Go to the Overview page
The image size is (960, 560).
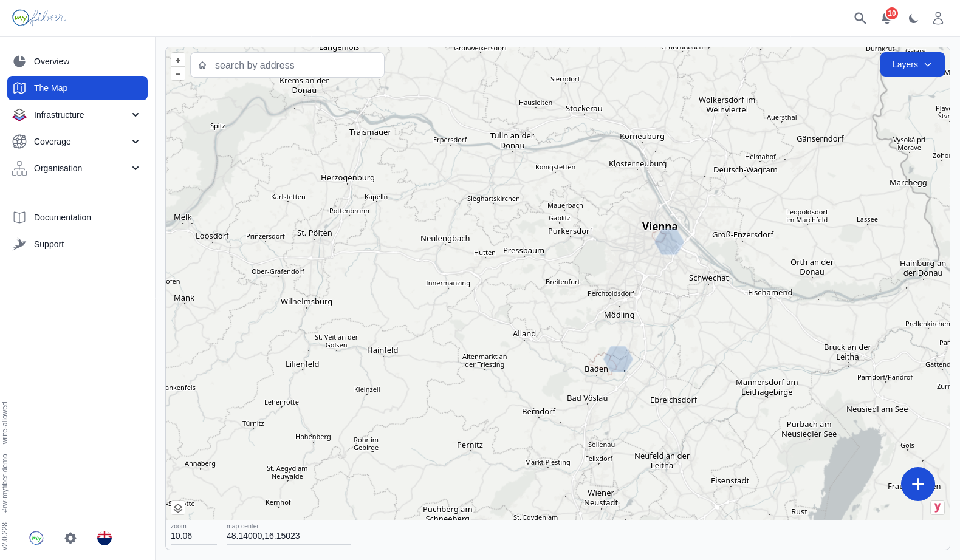(x=52, y=61)
